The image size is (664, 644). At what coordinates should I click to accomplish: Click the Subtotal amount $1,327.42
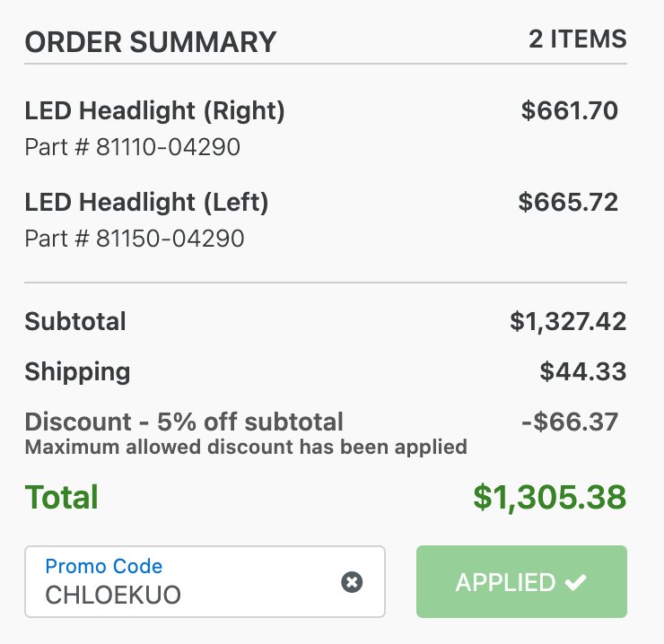click(568, 321)
